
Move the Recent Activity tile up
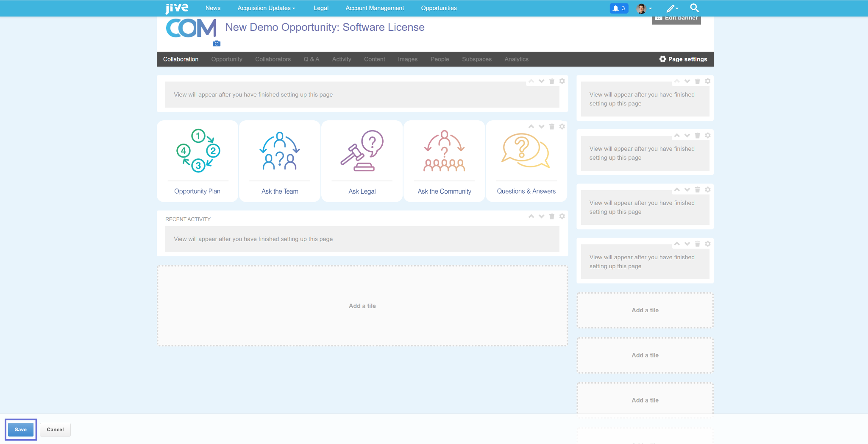coord(531,216)
